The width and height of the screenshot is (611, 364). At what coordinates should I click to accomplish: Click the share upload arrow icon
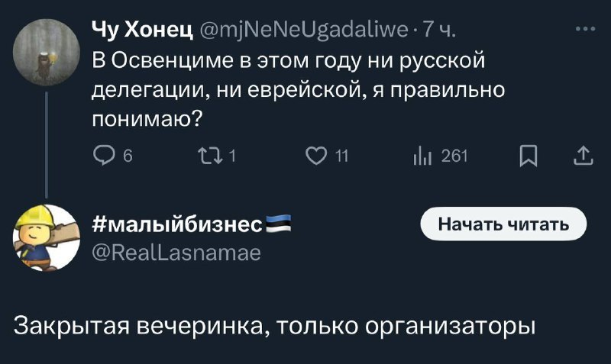[583, 157]
